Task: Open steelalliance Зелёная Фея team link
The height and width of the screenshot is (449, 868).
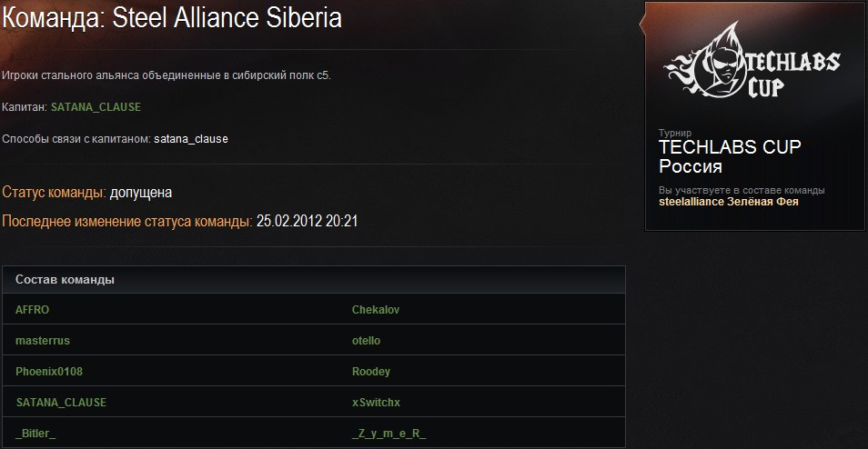Action: 729,202
